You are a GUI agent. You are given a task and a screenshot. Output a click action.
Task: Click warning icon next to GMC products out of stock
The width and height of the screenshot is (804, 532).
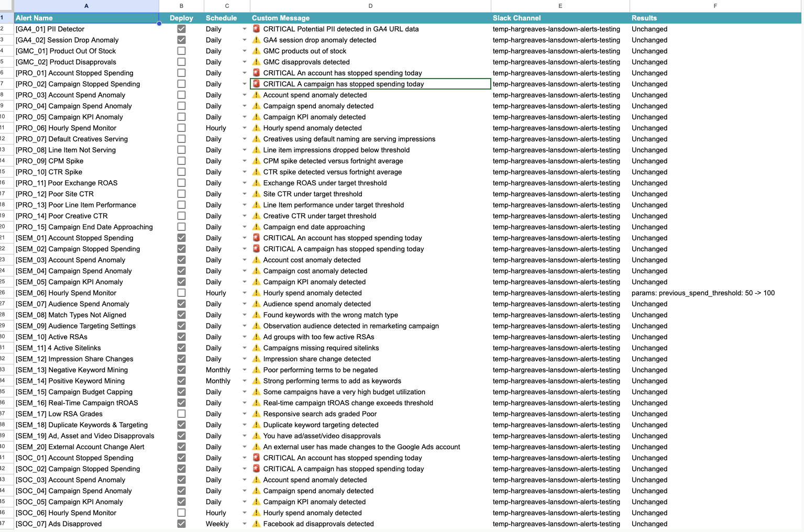(x=256, y=51)
